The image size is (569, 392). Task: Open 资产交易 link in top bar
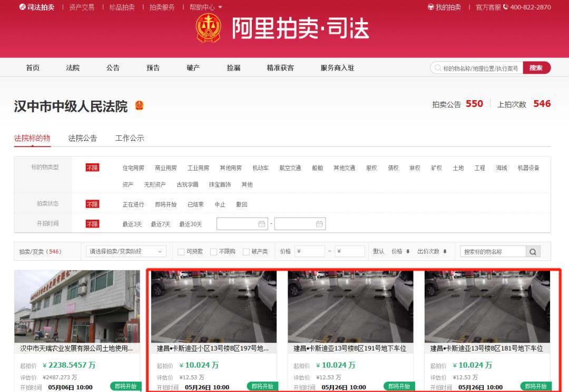(82, 7)
